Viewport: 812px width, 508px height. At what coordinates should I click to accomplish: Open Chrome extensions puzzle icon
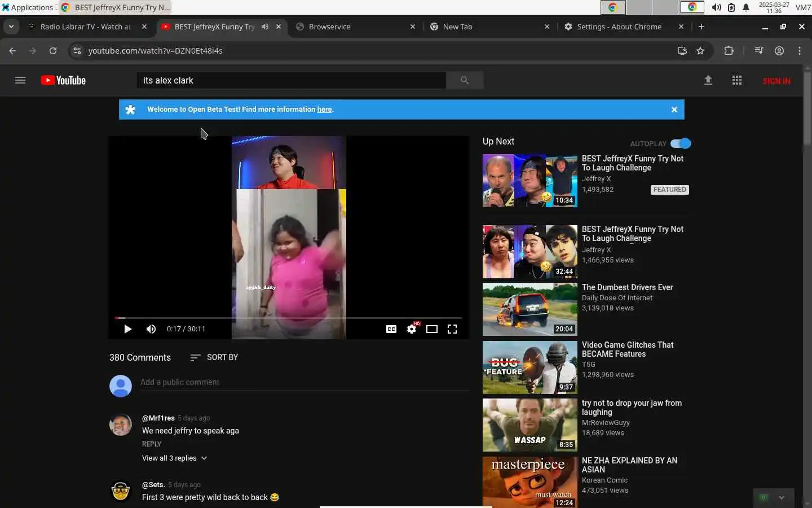coord(729,51)
